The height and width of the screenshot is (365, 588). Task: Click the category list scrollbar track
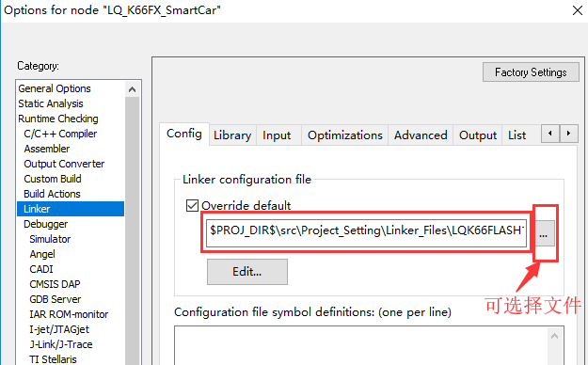[x=132, y=231]
